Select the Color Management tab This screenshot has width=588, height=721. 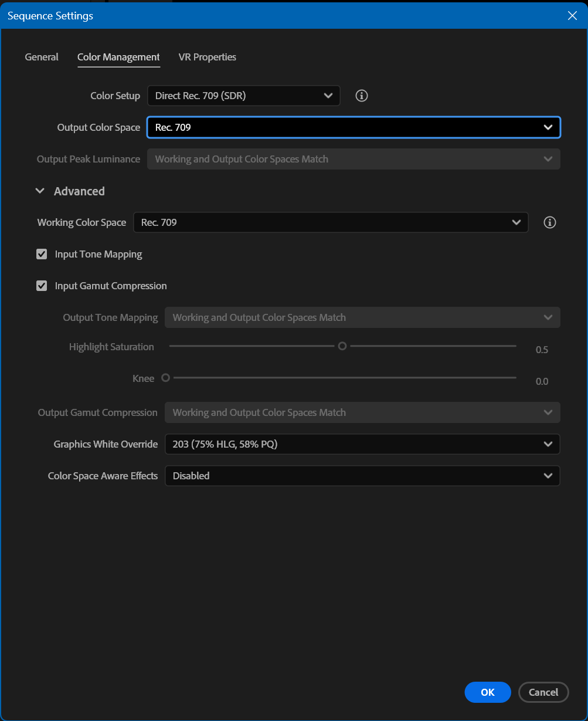point(118,57)
